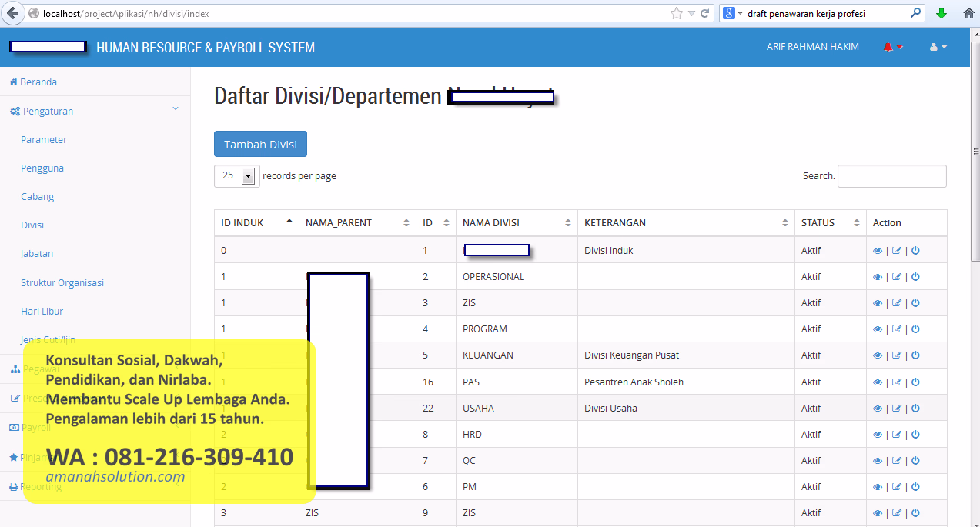Click the browser search magnifier icon
The height and width of the screenshot is (527, 980).
(x=916, y=13)
